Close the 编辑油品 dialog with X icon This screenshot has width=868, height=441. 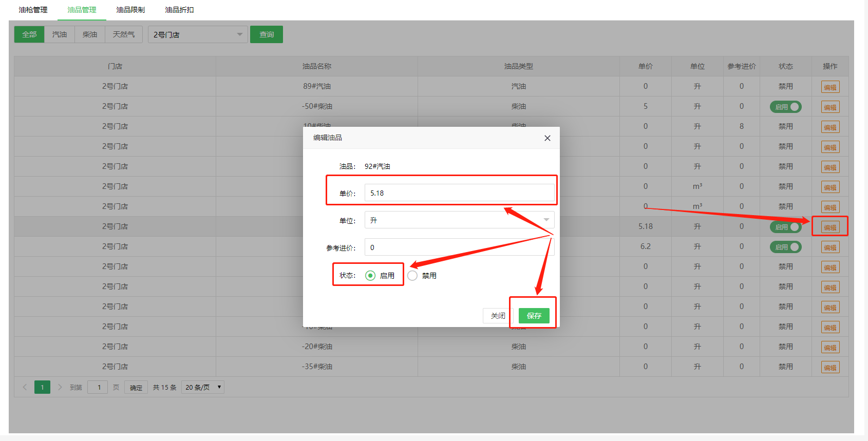tap(547, 138)
